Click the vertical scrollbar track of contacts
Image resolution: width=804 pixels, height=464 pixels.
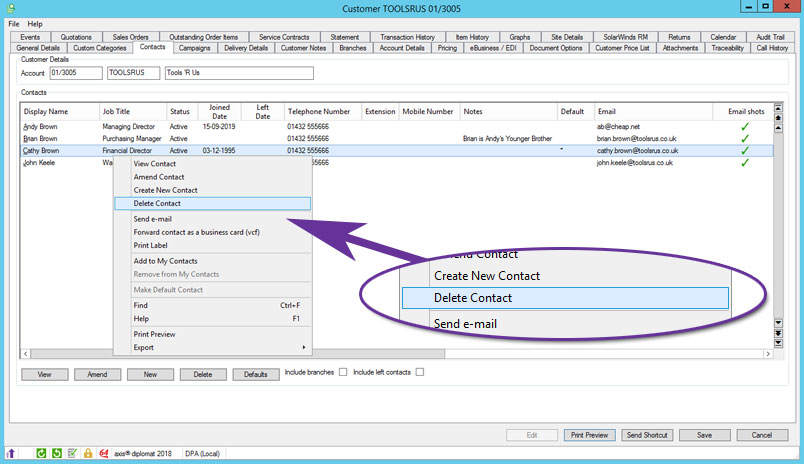coord(778,226)
